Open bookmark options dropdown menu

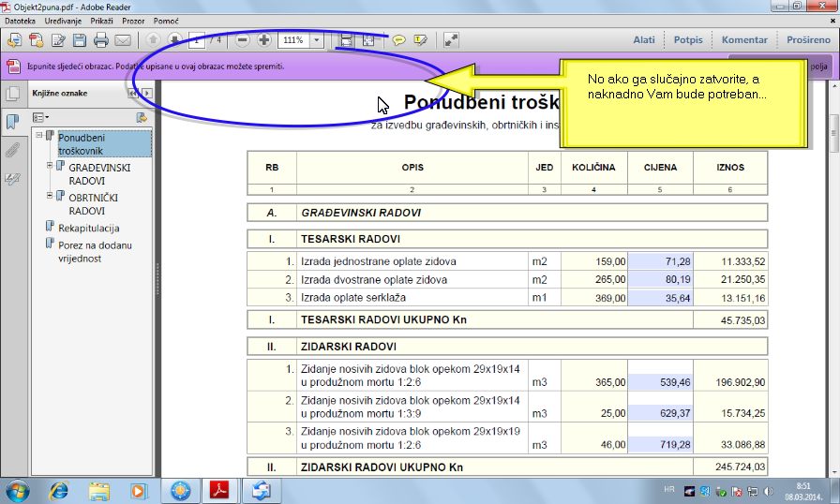tap(40, 117)
